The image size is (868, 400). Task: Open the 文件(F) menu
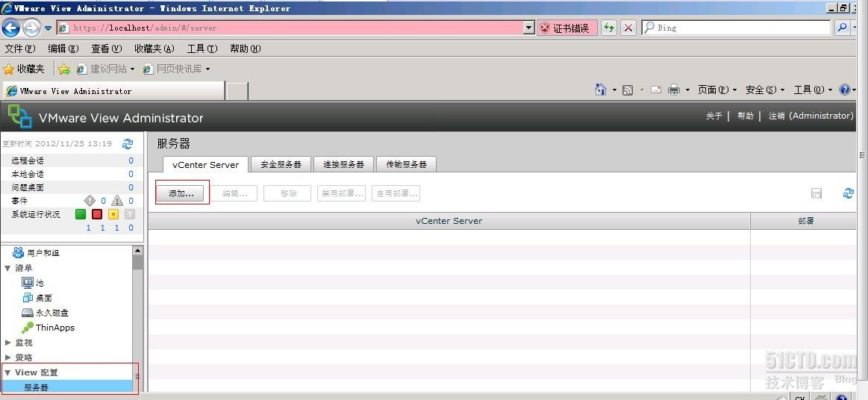(x=20, y=49)
